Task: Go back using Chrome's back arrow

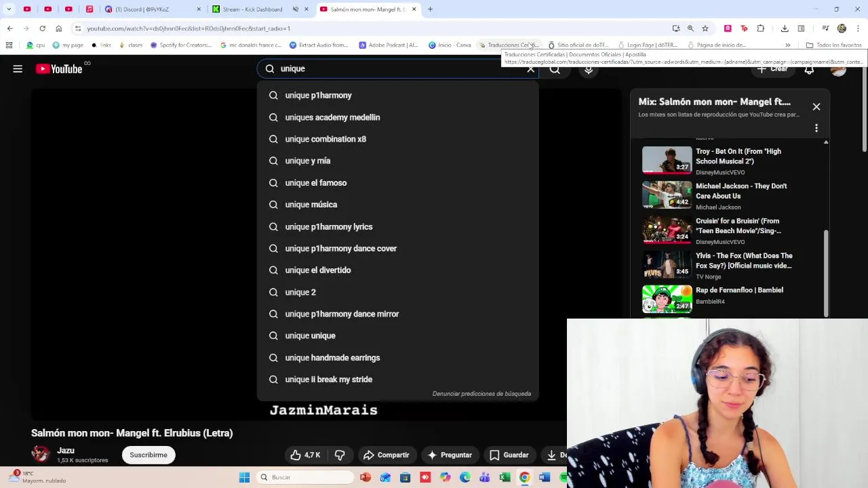Action: [x=9, y=28]
